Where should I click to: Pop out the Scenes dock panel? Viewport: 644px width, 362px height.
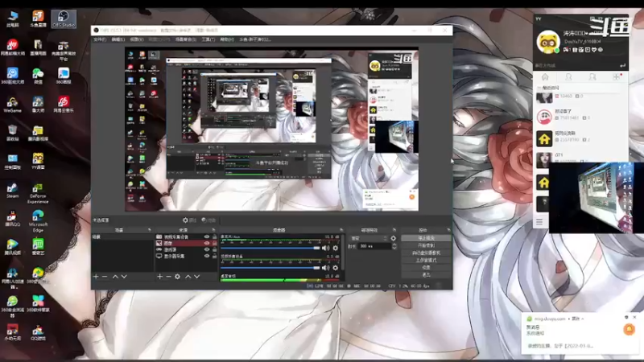pos(149,230)
